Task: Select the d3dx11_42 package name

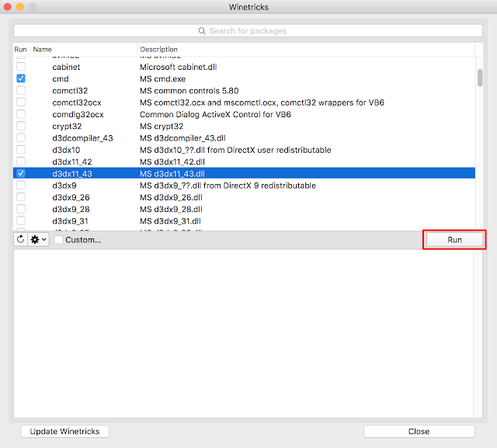Action: point(72,162)
